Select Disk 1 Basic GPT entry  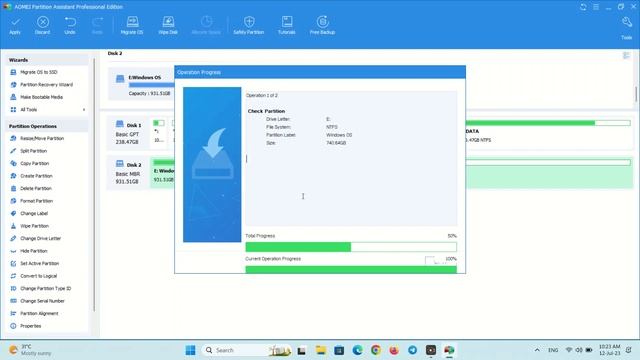[x=128, y=133]
